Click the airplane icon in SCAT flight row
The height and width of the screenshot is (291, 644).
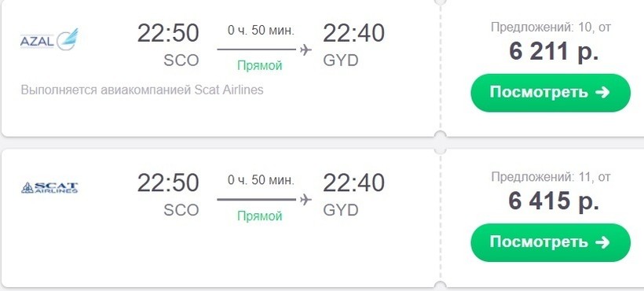tap(306, 199)
